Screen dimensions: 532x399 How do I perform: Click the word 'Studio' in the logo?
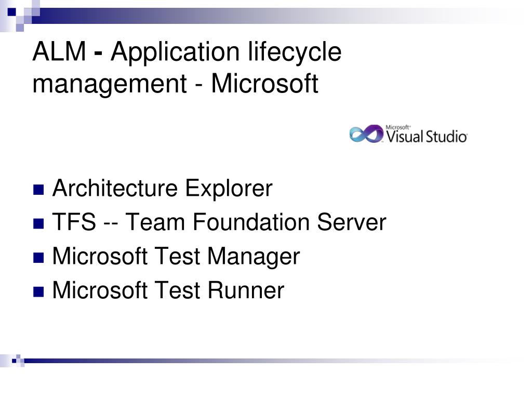click(x=446, y=137)
